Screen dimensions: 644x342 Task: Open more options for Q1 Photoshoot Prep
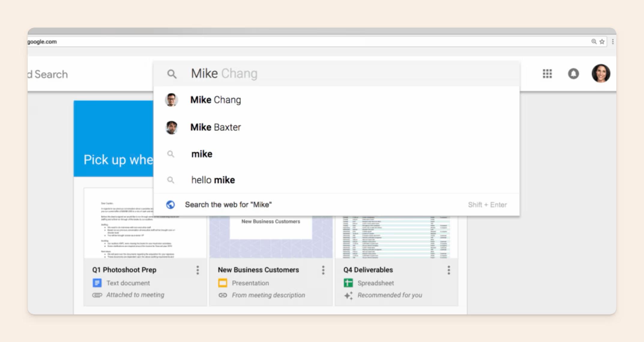pyautogui.click(x=198, y=270)
